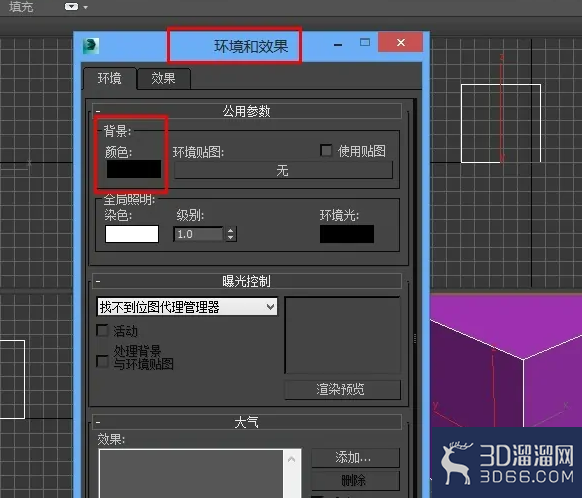Toggle the 活动 checkbox
The image size is (582, 498).
102,330
